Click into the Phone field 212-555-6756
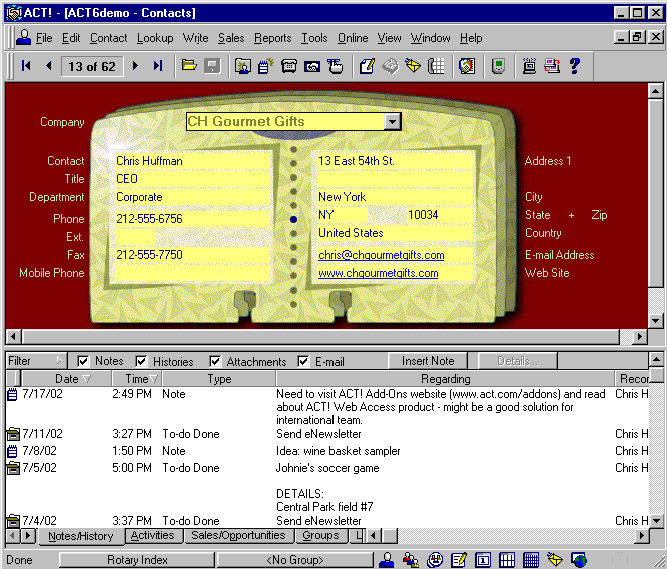This screenshot has width=667, height=569. point(192,219)
